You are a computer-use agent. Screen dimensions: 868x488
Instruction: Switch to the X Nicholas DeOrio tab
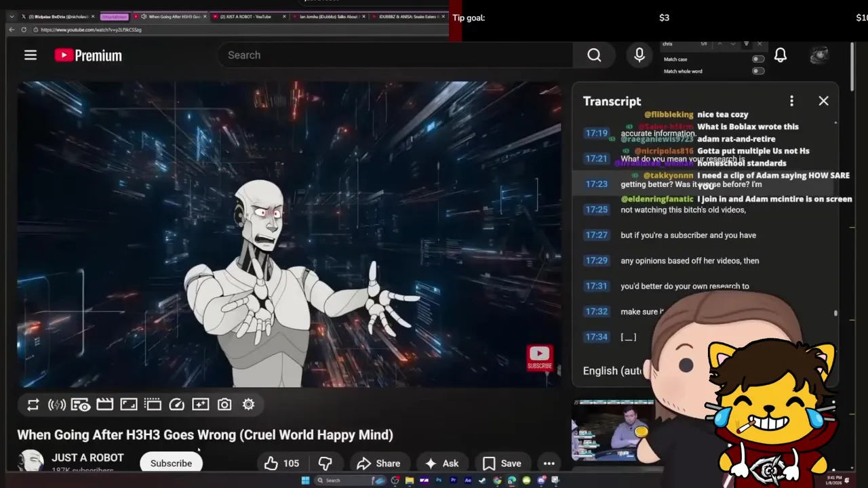[59, 16]
